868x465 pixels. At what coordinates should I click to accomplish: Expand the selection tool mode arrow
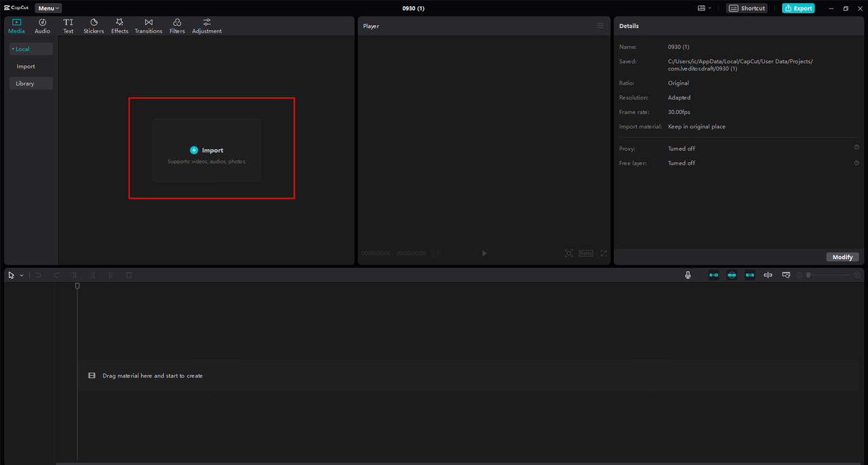coord(22,276)
